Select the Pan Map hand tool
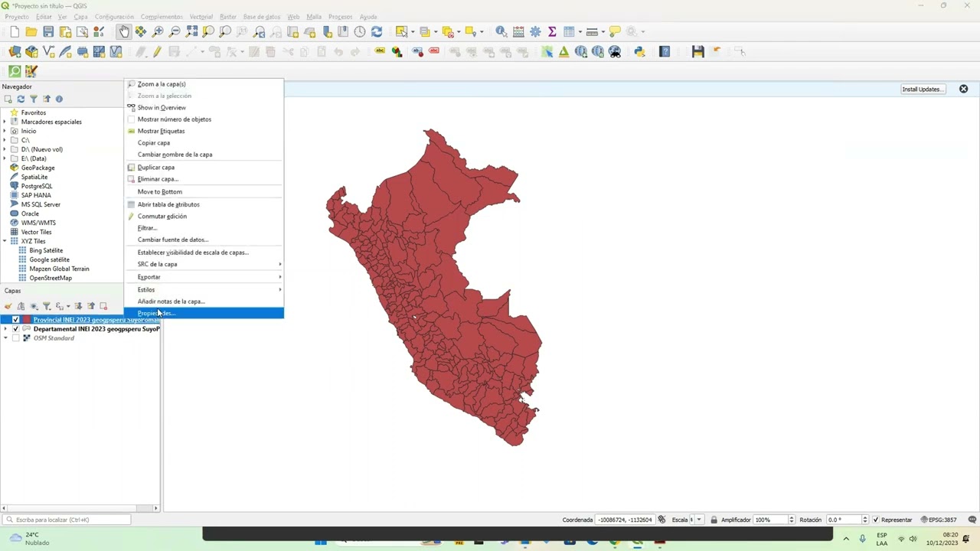Viewport: 980px width, 551px height. click(124, 31)
